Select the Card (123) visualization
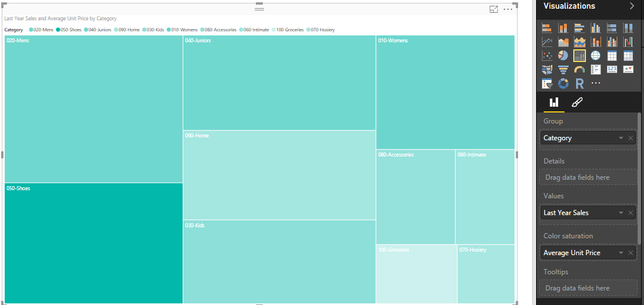644x305 pixels. click(612, 70)
